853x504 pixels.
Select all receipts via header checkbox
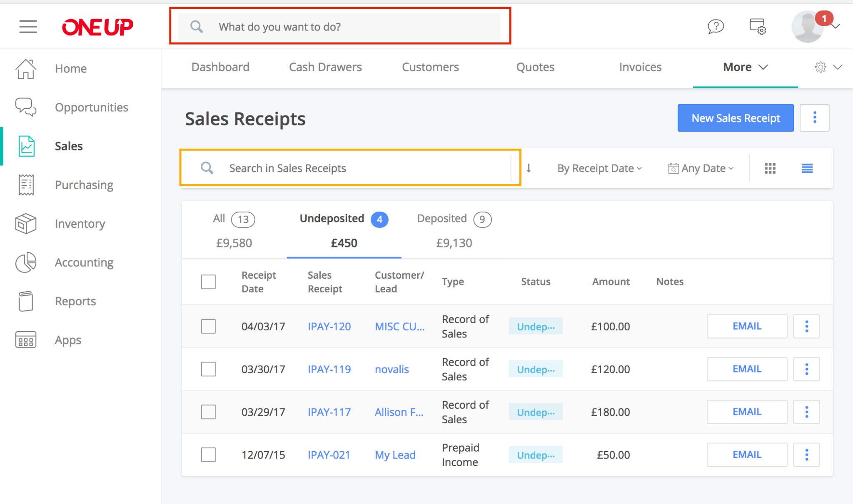(x=208, y=282)
